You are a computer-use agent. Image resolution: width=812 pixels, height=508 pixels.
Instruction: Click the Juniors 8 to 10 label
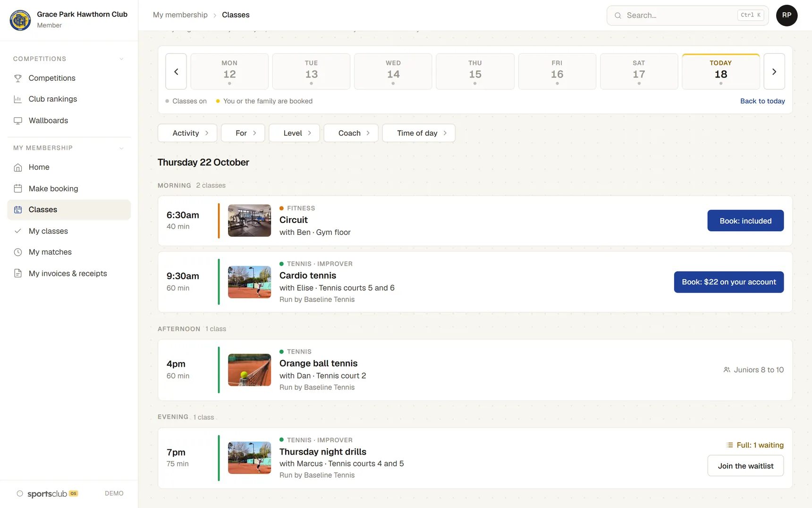(753, 370)
